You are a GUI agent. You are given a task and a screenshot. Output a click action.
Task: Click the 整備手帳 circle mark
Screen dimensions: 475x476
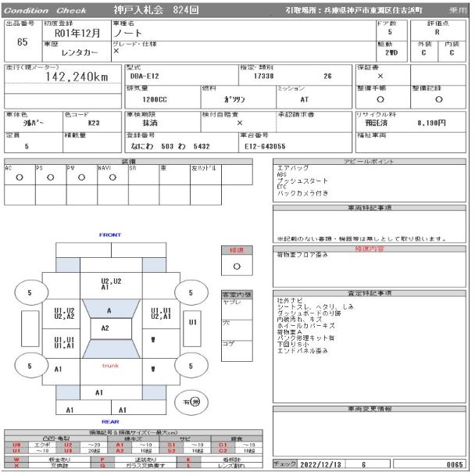(380, 100)
